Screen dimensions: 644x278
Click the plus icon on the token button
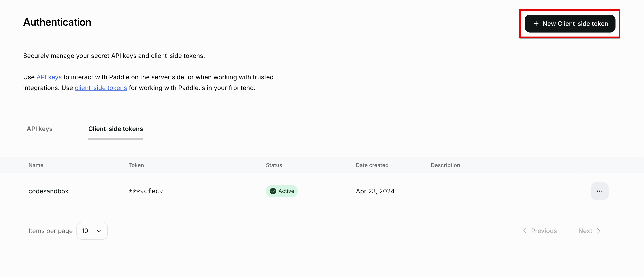(x=536, y=24)
